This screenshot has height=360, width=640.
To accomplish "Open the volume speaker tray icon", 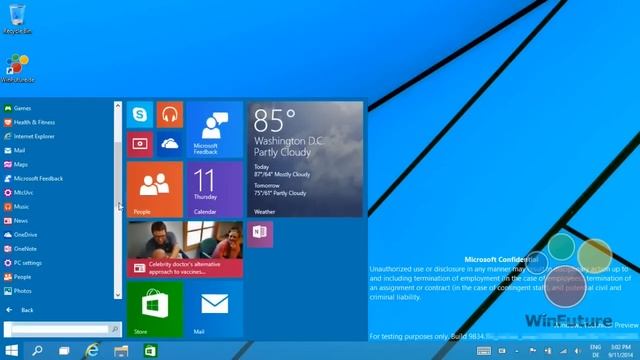I will (x=578, y=351).
